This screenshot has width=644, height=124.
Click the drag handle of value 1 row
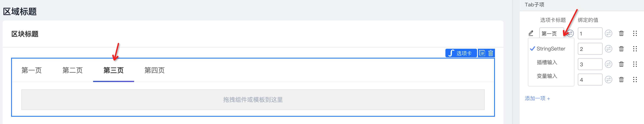click(635, 33)
